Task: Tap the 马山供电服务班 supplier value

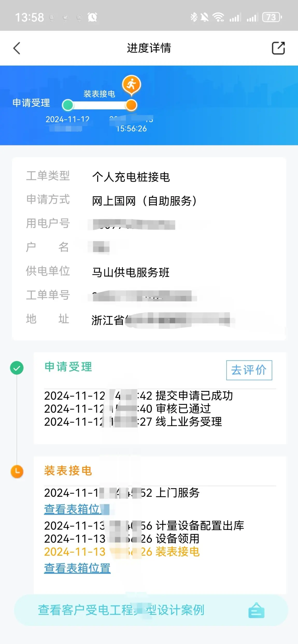Action: (131, 272)
